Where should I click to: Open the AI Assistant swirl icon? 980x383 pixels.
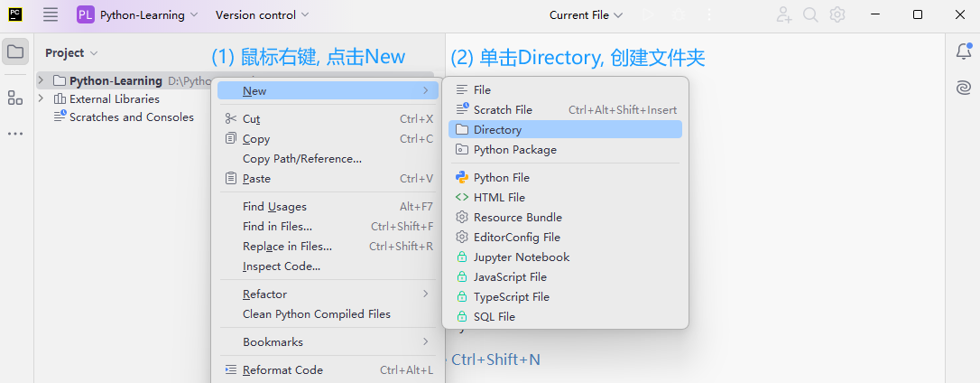point(964,88)
